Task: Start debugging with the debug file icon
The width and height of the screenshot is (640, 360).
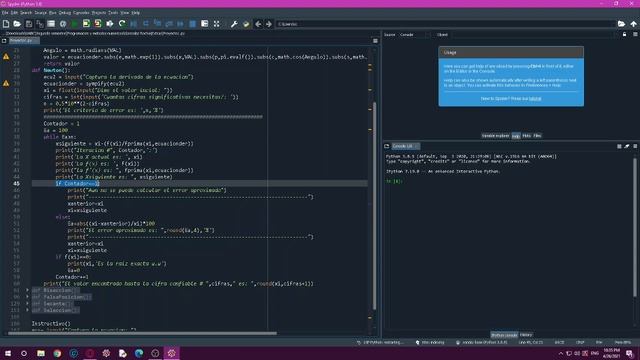Action: point(134,24)
